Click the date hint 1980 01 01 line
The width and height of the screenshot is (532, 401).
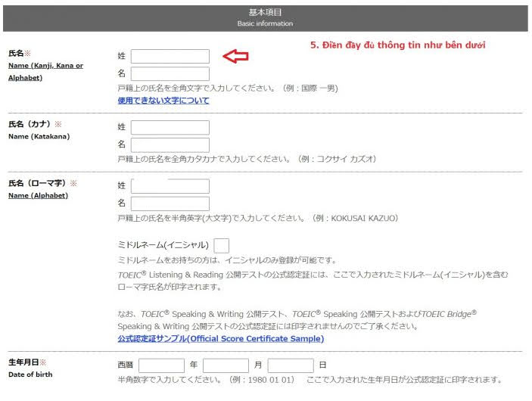[310, 380]
